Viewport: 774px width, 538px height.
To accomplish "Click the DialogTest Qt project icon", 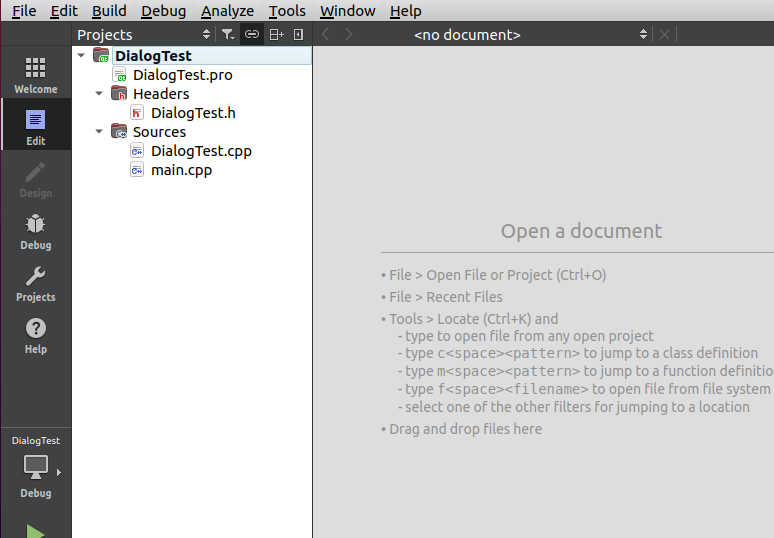I will [x=101, y=55].
